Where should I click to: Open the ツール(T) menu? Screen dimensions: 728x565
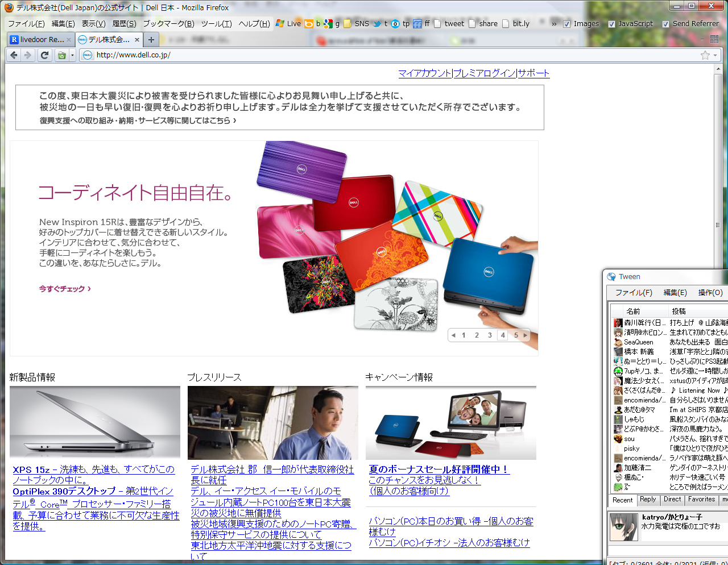point(216,24)
